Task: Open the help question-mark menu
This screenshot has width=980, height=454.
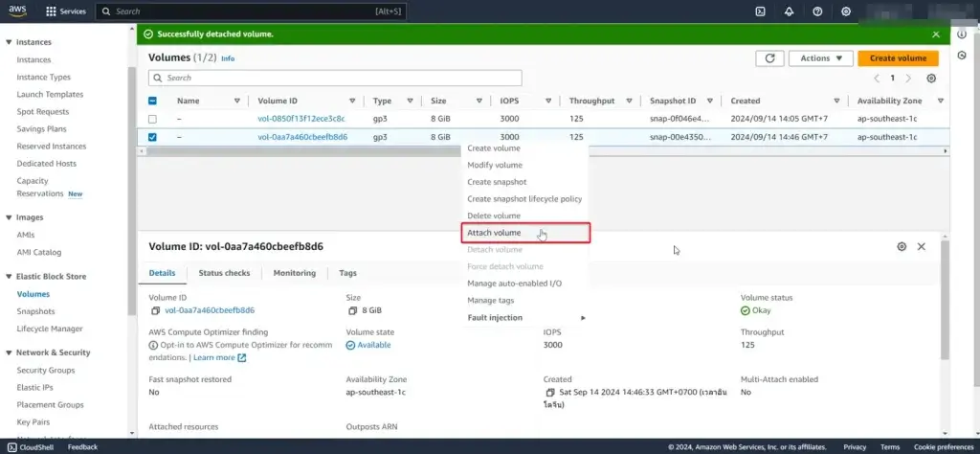Action: tap(817, 11)
